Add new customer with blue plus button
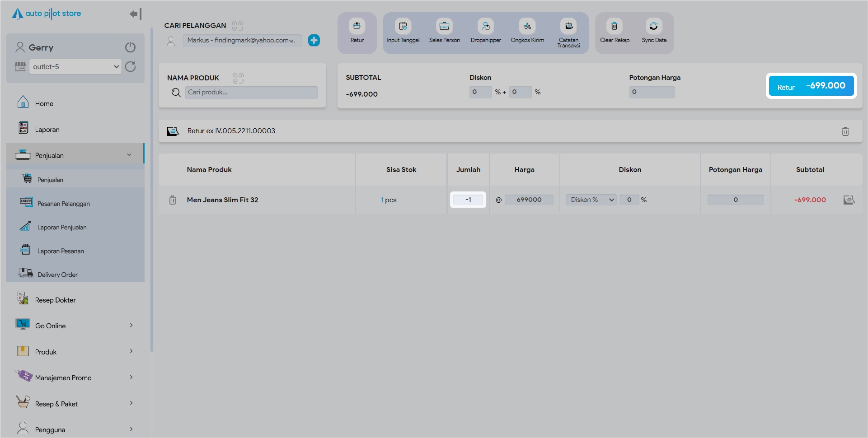868x438 pixels. click(x=314, y=40)
